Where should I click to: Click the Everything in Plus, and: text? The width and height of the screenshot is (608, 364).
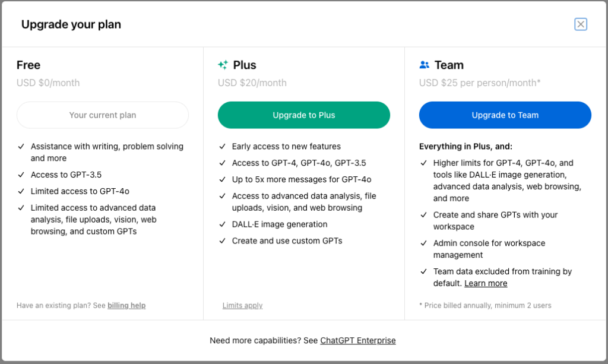coord(465,146)
